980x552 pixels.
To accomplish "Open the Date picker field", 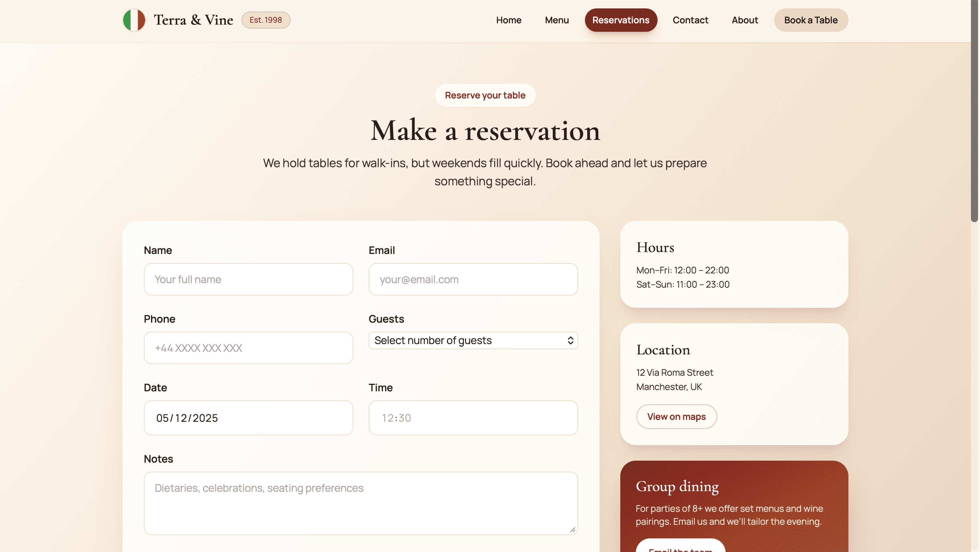I will pyautogui.click(x=248, y=418).
